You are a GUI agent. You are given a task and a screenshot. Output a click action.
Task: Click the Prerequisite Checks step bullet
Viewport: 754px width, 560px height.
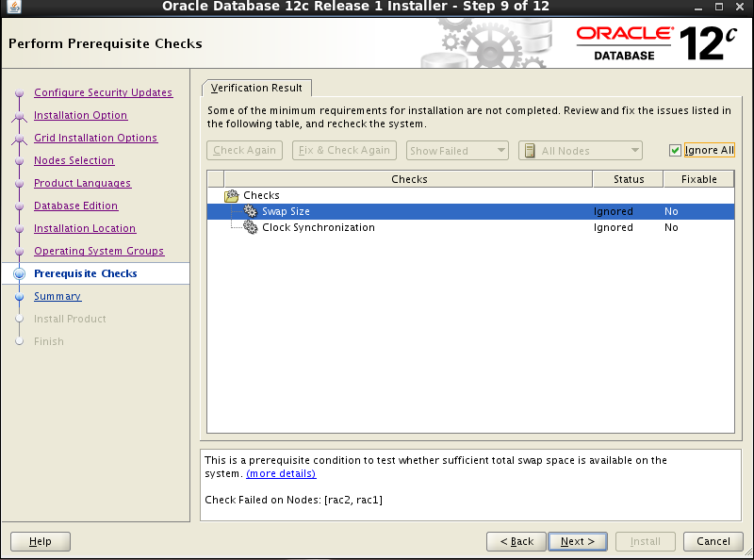click(x=19, y=273)
